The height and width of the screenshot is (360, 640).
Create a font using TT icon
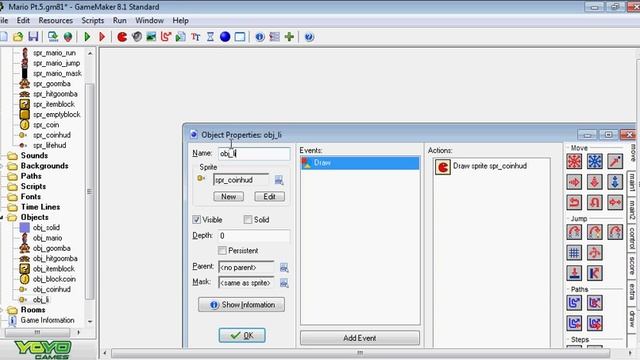click(196, 37)
